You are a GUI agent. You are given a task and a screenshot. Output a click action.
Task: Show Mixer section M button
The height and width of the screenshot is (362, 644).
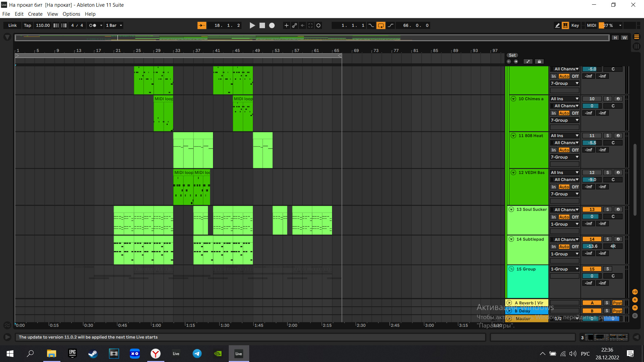(x=635, y=308)
